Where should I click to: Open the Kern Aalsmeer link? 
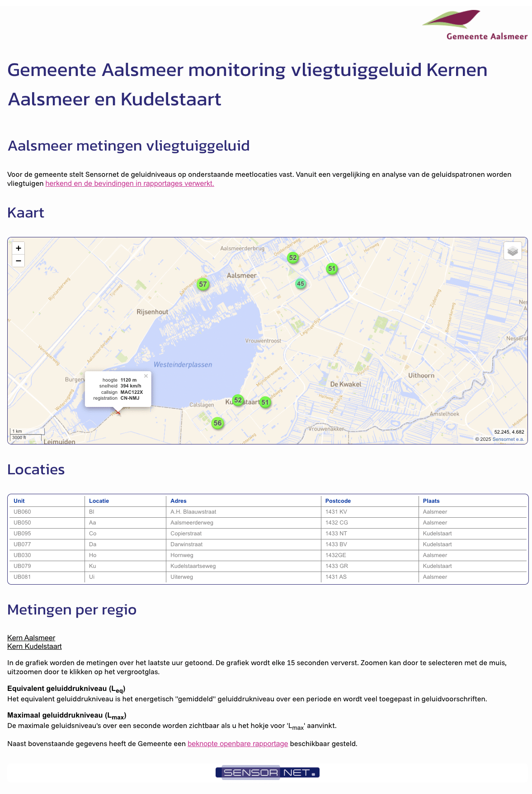[31, 638]
